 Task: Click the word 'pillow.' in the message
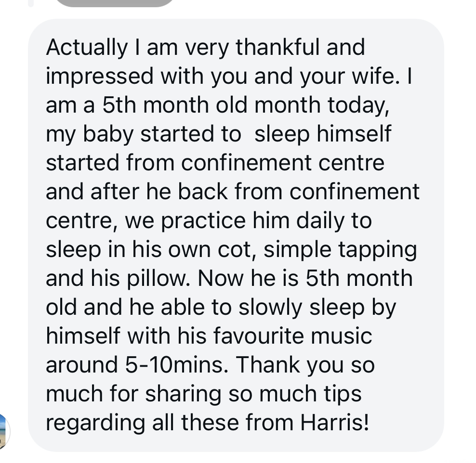(159, 279)
